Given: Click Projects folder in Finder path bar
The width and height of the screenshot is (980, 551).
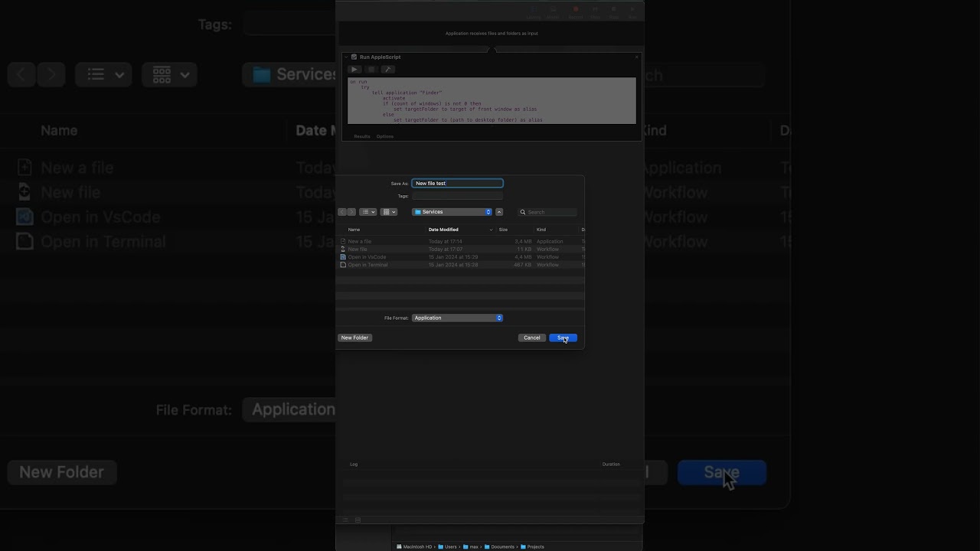Looking at the screenshot, I should point(532,546).
